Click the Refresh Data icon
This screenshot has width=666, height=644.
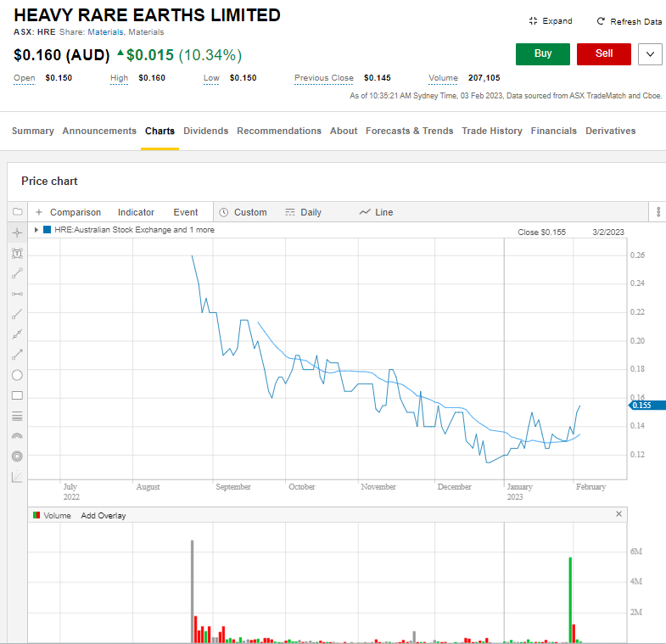(x=601, y=21)
